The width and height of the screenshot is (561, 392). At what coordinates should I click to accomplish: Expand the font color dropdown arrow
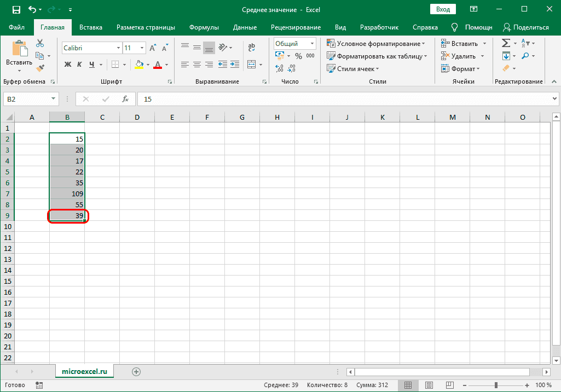[166, 65]
